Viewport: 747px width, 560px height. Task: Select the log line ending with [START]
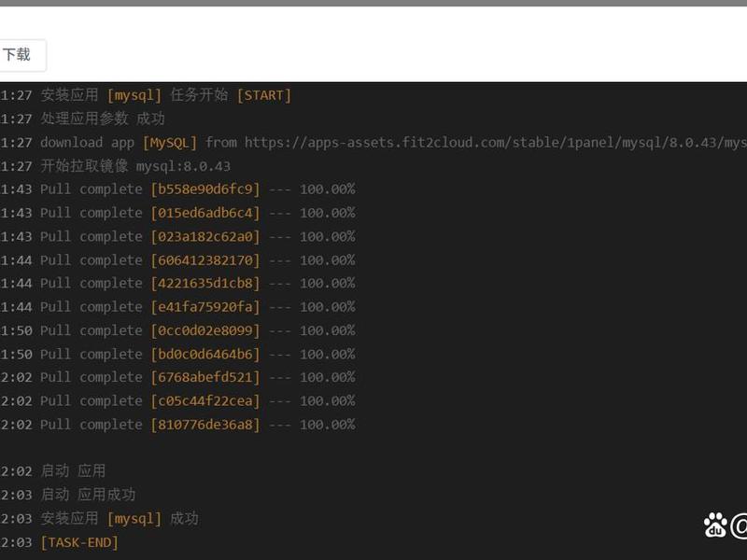(x=146, y=95)
